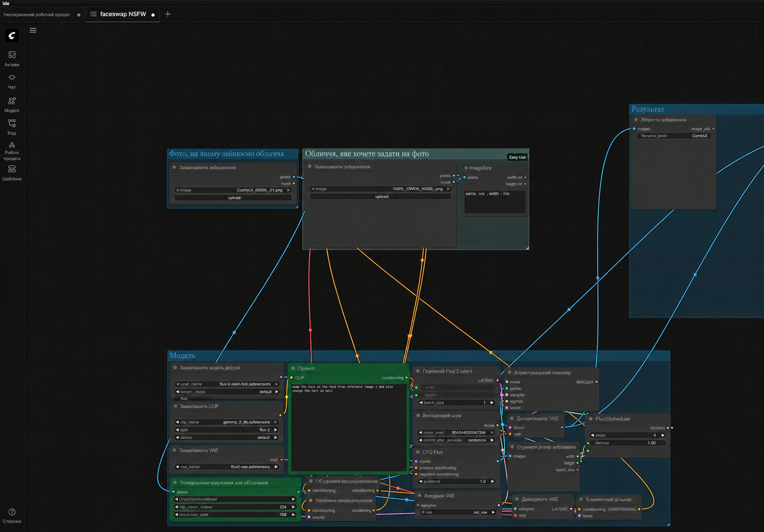Viewport: 764px width, 532px height.
Task: Open the Активи (Assets) sidebar panel
Action: 12,58
